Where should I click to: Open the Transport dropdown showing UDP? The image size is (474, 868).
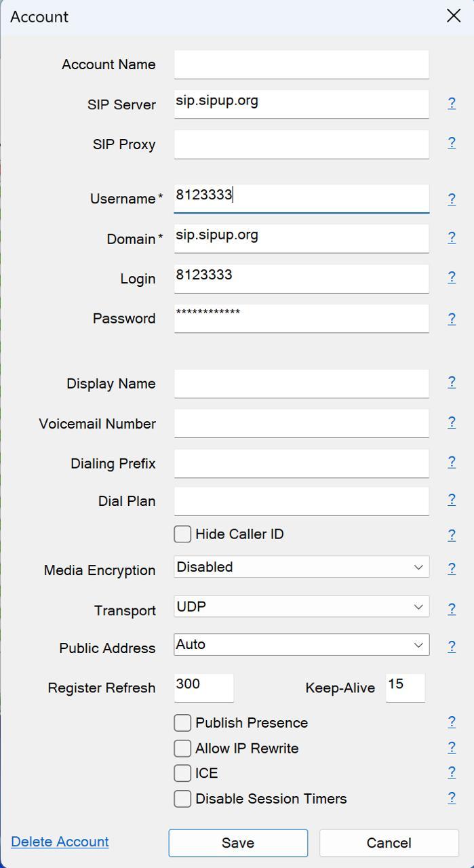[301, 607]
